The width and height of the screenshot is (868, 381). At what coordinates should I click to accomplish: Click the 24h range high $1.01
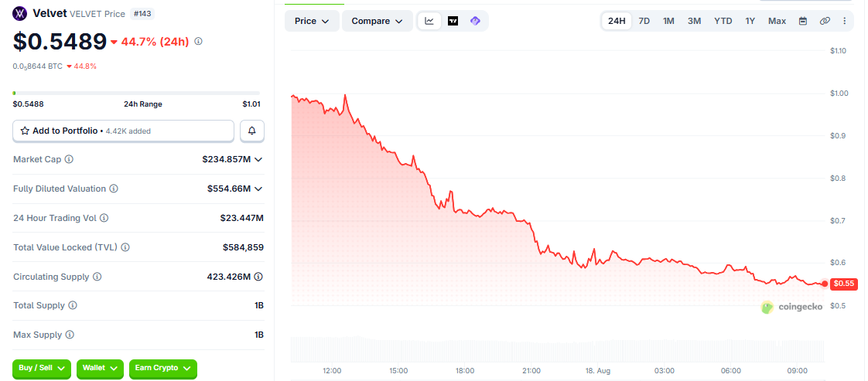(251, 104)
